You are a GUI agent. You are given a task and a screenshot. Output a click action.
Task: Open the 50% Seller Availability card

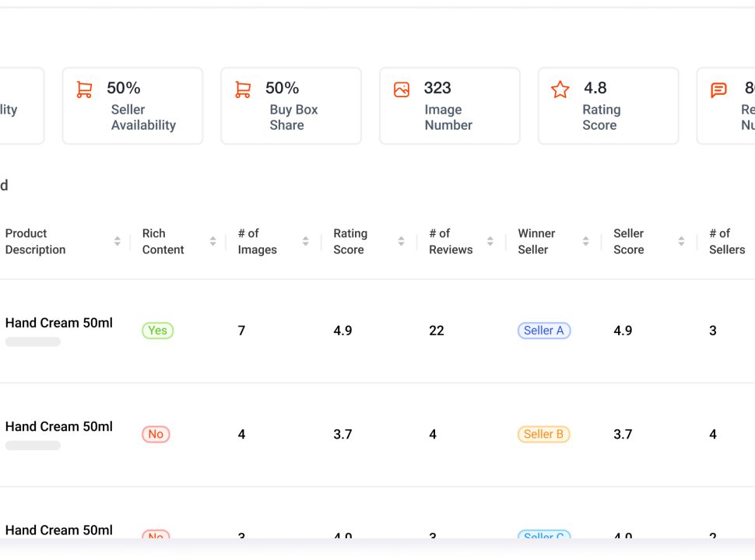click(x=132, y=106)
